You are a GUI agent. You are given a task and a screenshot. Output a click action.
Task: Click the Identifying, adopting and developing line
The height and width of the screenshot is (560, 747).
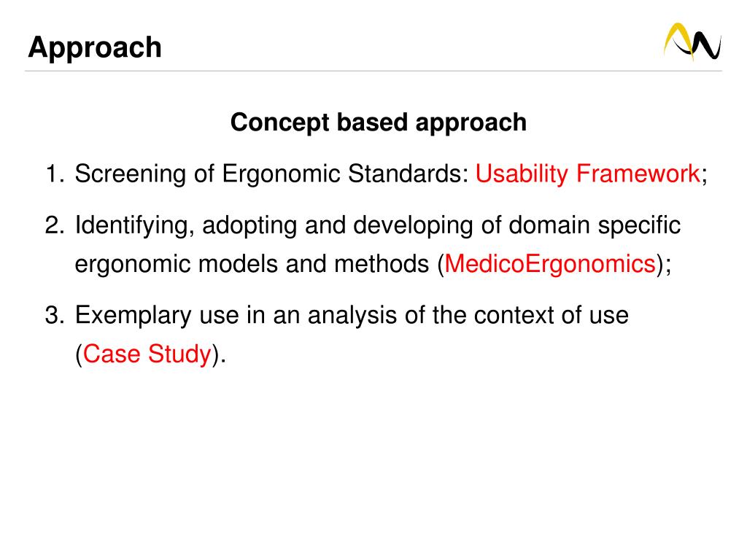tap(378, 226)
